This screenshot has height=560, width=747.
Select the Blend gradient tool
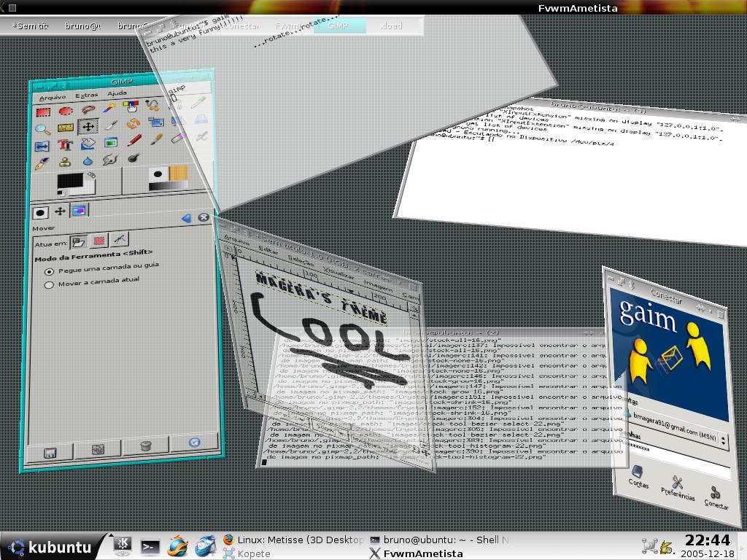[111, 142]
